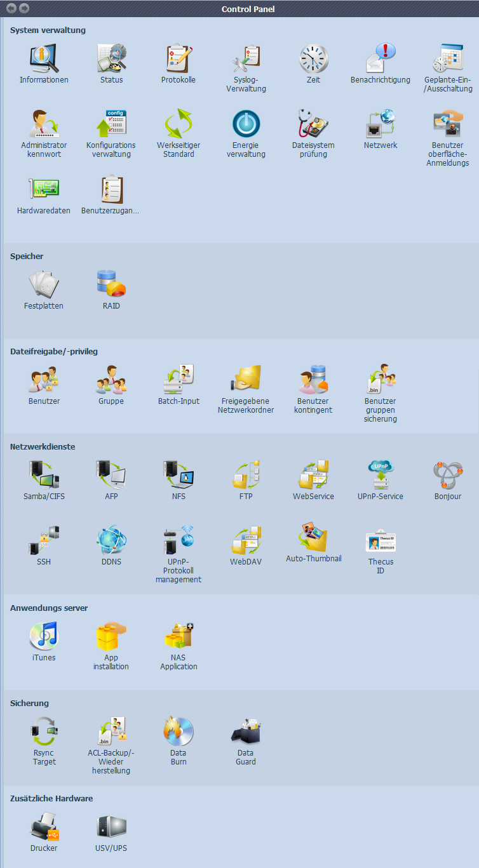479x868 pixels.
Task: Click the Dateifreigabe/-privileg section heading
Action: tap(54, 351)
